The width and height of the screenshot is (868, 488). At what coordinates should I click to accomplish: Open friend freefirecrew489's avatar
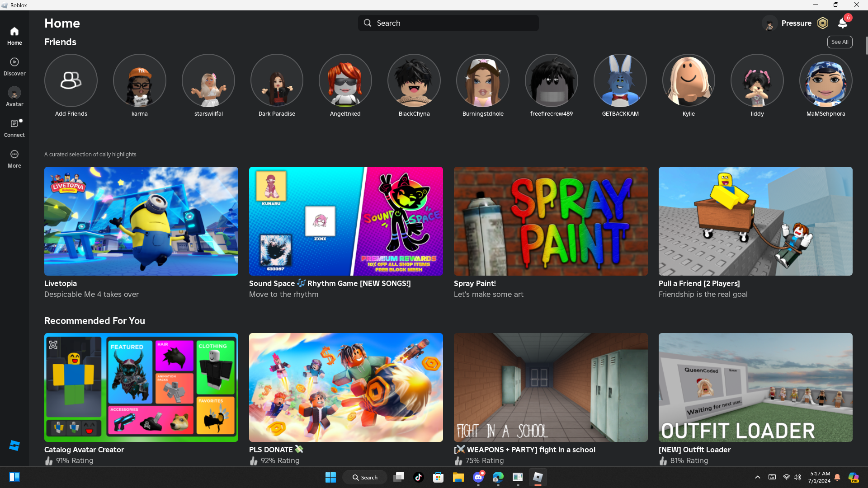[552, 80]
